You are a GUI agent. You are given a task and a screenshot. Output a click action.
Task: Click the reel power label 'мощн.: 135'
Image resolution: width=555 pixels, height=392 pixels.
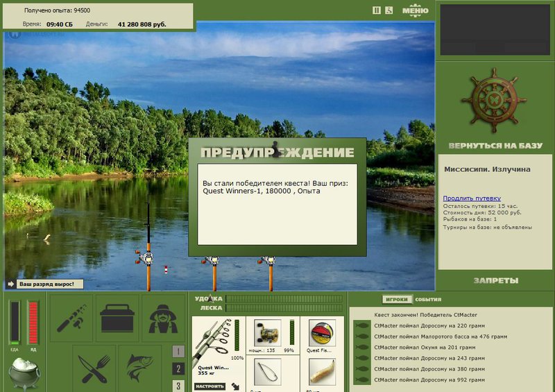pyautogui.click(x=262, y=350)
